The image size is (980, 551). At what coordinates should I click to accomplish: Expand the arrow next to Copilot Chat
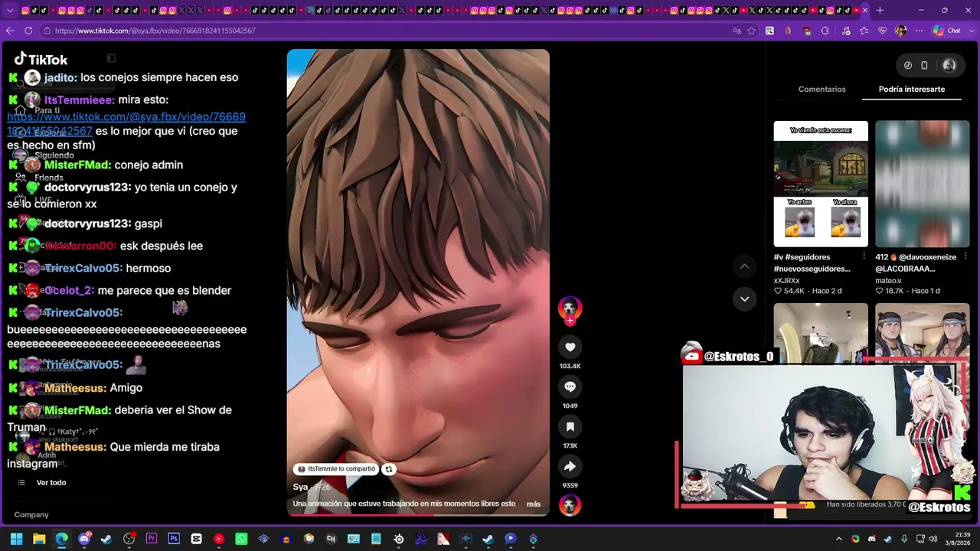(x=970, y=31)
